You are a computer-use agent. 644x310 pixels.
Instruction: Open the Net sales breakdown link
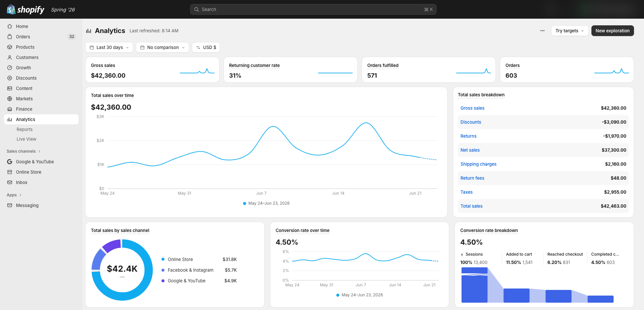coord(470,150)
